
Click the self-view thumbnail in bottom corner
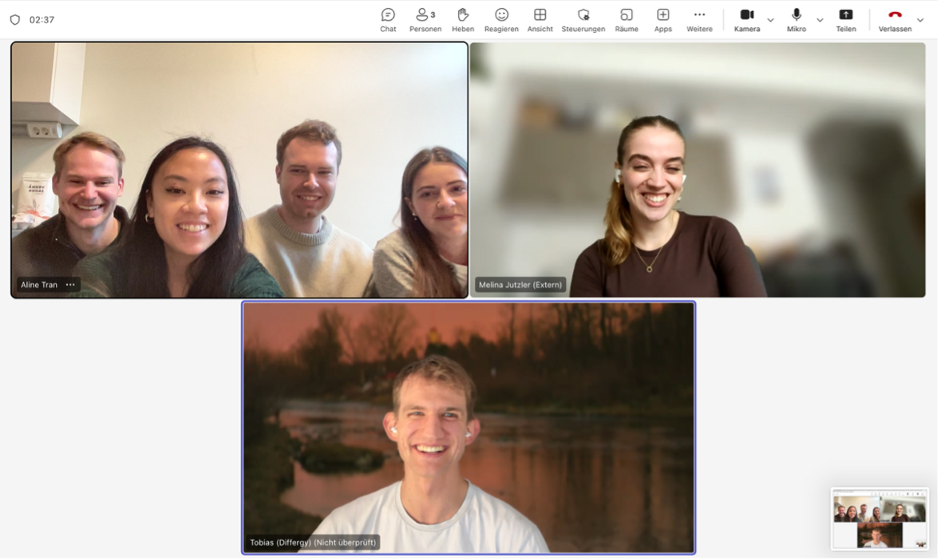[x=880, y=519]
